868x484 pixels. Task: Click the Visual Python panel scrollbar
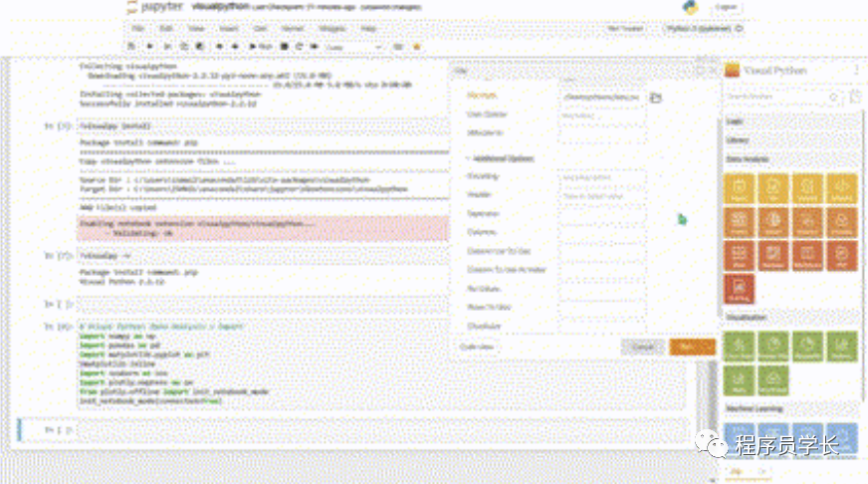(863, 255)
